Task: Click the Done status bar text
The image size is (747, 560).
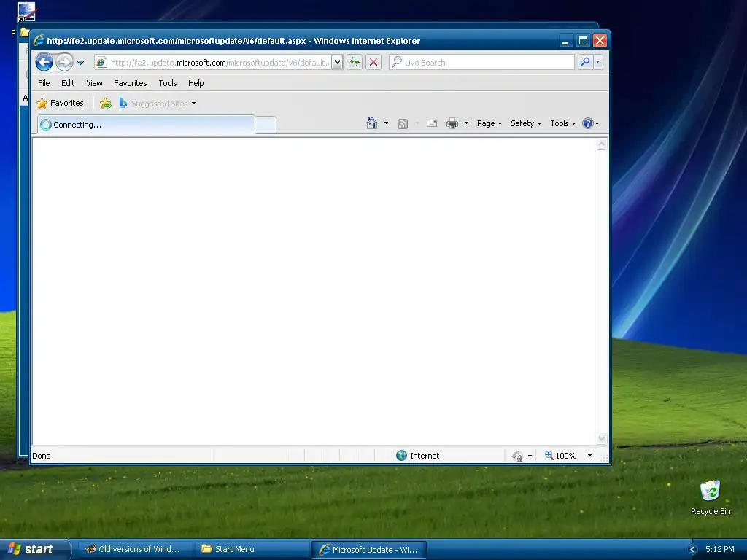Action: click(42, 456)
